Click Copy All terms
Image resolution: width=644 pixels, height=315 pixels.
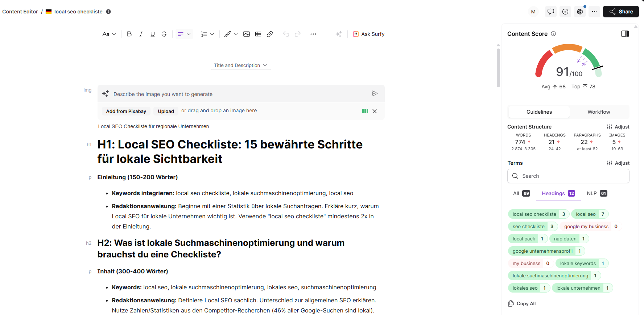[522, 303]
